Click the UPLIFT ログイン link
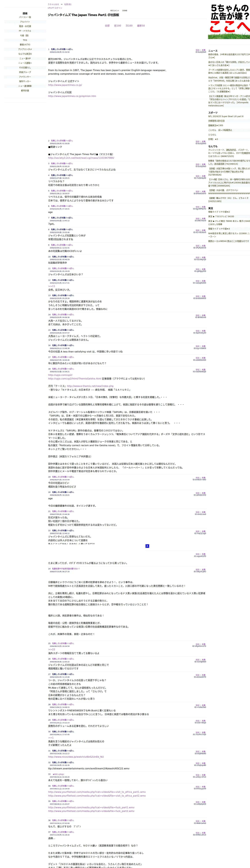The width and height of the screenshot is (250, 868). pos(55,8)
